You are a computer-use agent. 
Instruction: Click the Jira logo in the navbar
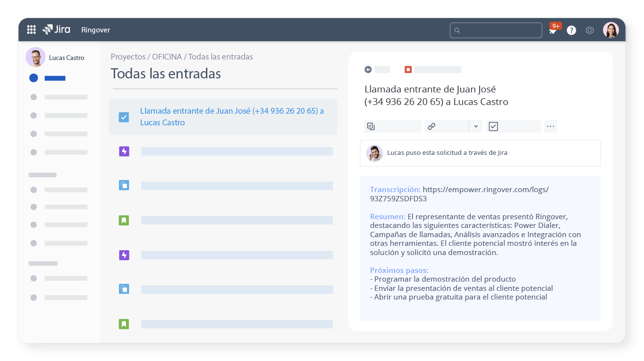pos(57,30)
